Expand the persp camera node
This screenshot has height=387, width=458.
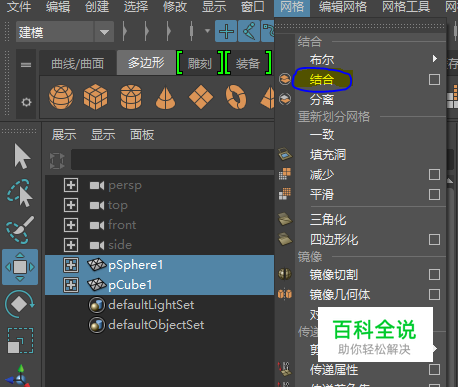(x=71, y=185)
